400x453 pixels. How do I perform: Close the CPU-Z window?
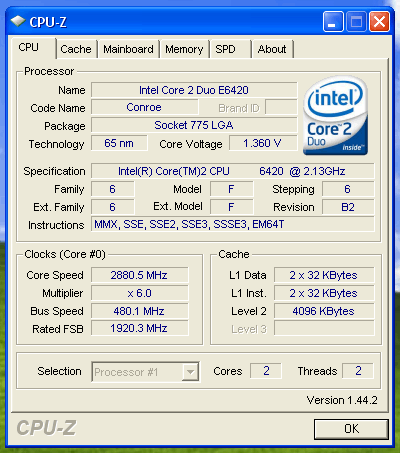[x=379, y=22]
